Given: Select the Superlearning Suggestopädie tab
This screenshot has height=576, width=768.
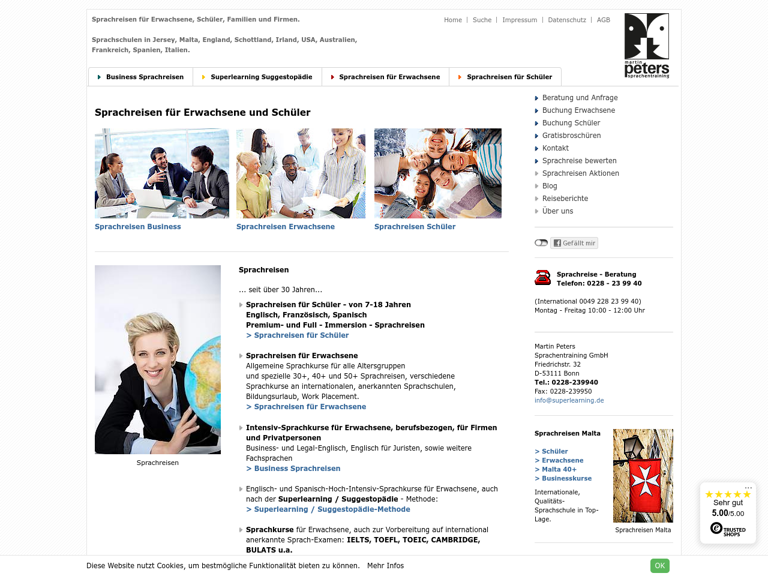Looking at the screenshot, I should pyautogui.click(x=257, y=77).
